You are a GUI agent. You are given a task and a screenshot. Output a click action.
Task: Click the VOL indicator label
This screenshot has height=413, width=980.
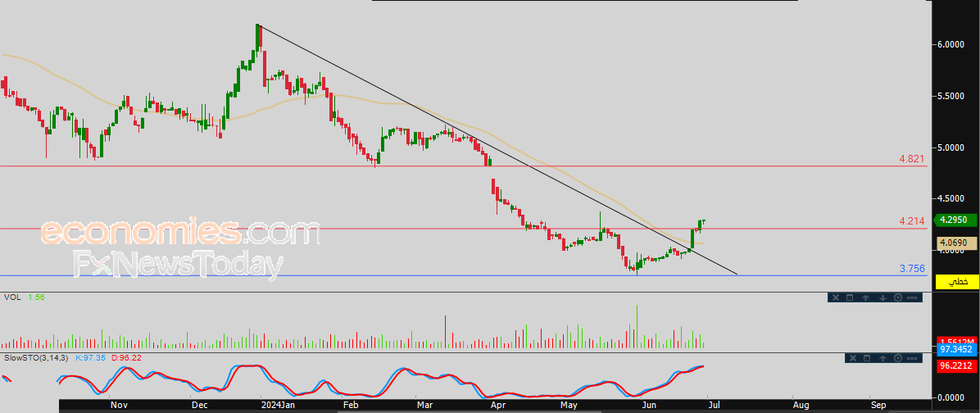point(11,297)
